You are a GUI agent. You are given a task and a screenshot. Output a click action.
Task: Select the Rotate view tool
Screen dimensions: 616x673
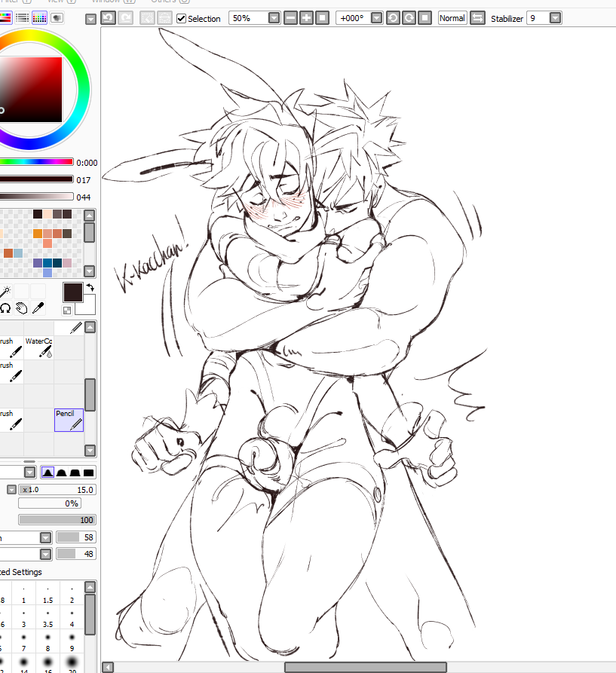pos(5,307)
